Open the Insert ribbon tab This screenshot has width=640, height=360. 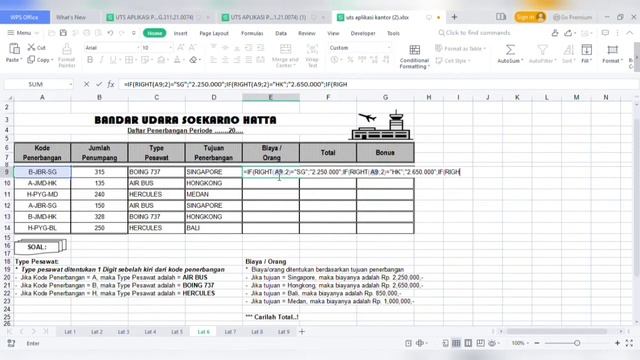pyautogui.click(x=180, y=33)
